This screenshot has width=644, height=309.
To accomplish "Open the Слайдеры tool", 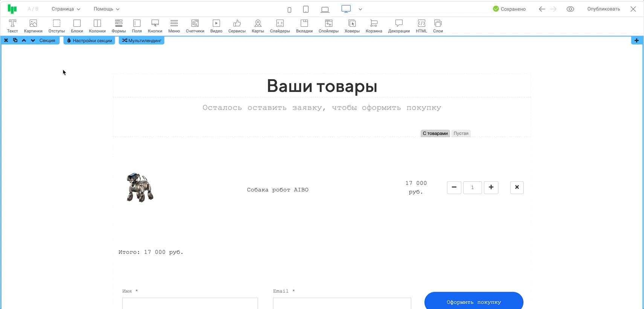I will 280,26.
